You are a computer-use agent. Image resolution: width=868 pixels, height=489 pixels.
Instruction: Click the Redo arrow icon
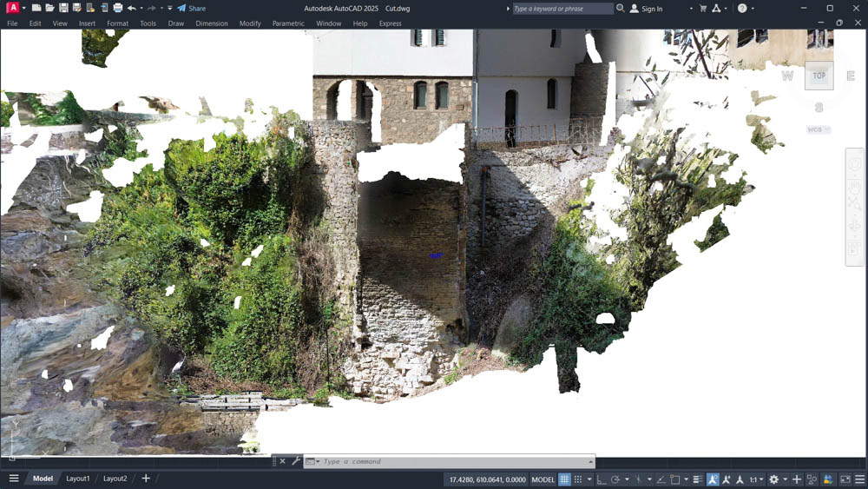click(x=151, y=8)
